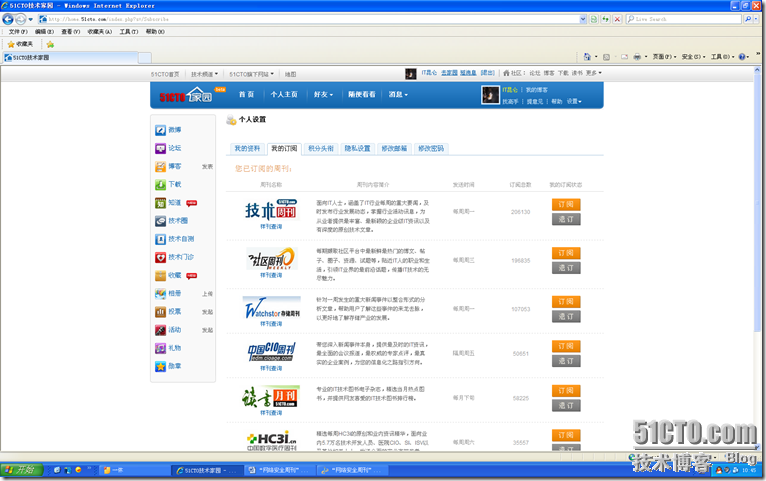This screenshot has width=766, height=481.
Task: Open the 微博 sidebar icon
Action: (x=160, y=130)
